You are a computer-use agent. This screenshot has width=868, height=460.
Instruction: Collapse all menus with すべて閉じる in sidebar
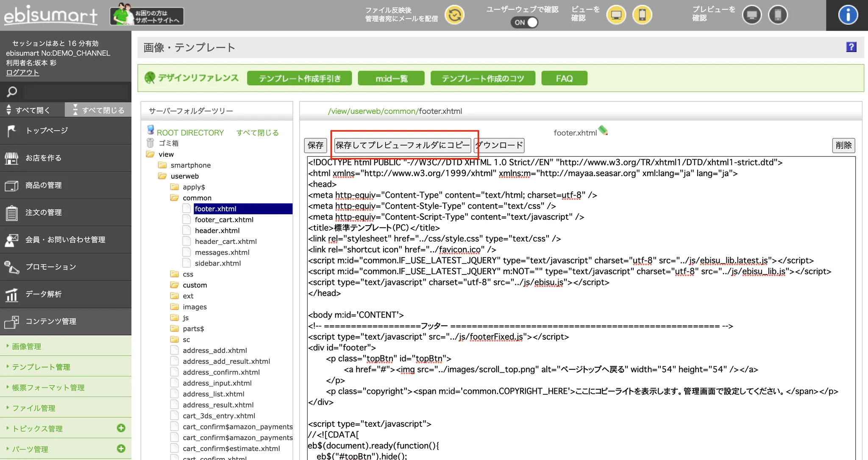(x=98, y=110)
